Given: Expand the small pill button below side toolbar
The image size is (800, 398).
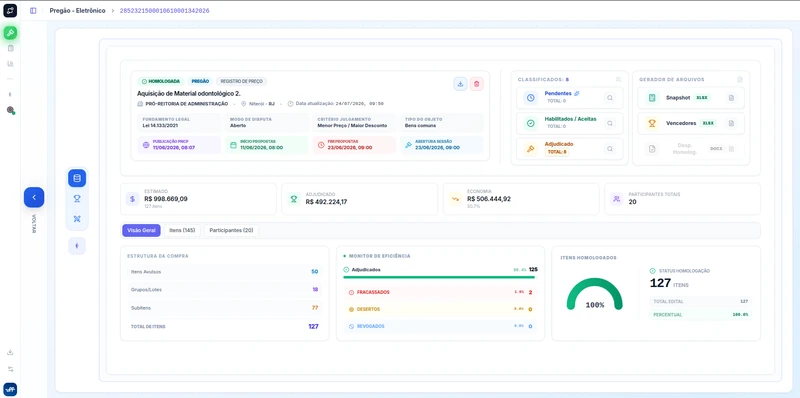Looking at the screenshot, I should 77,246.
